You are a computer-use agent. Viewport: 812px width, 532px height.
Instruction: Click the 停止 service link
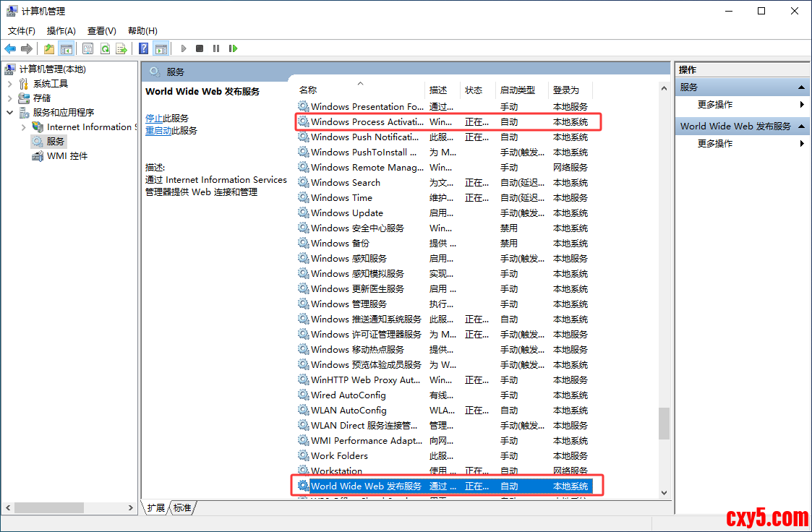[x=154, y=119]
